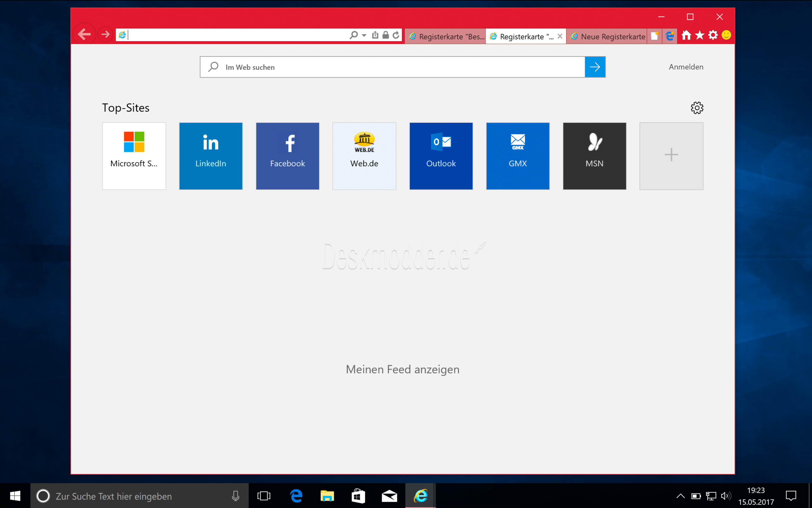Open the security lock report icon
The height and width of the screenshot is (508, 812).
[x=385, y=35]
